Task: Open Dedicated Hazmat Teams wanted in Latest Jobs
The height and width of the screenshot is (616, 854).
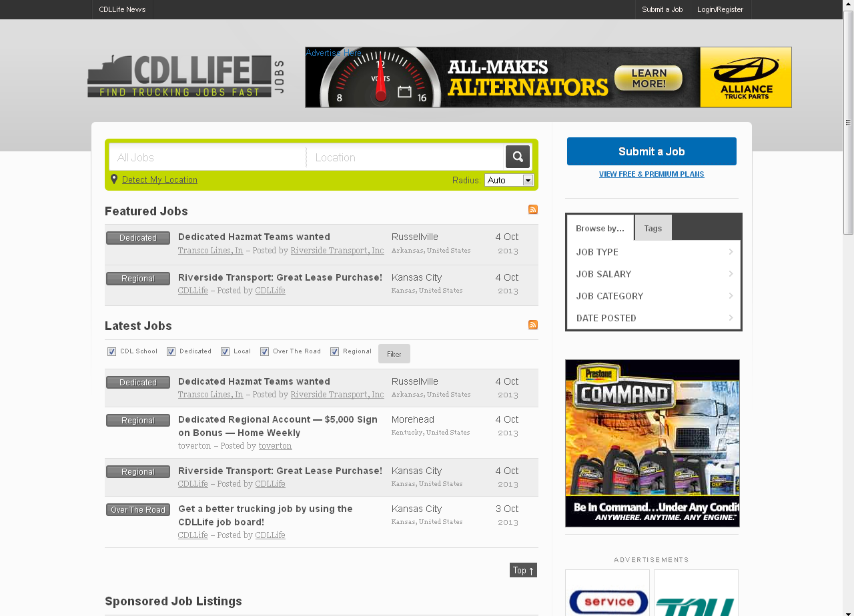Action: (x=254, y=381)
